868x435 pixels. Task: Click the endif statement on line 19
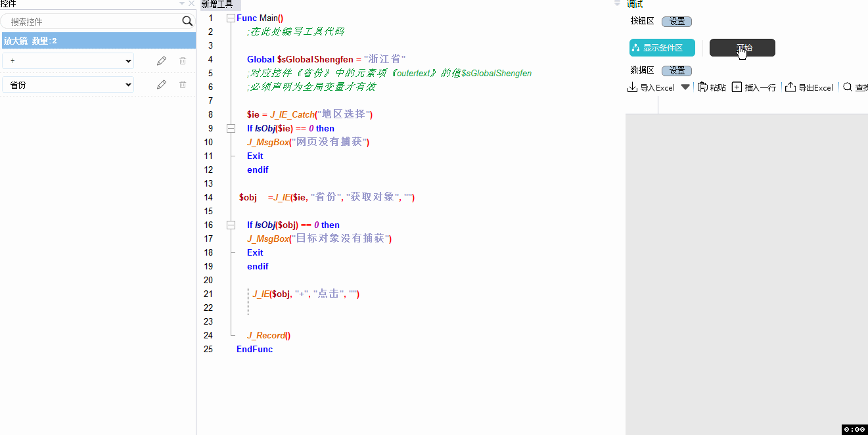click(x=258, y=266)
